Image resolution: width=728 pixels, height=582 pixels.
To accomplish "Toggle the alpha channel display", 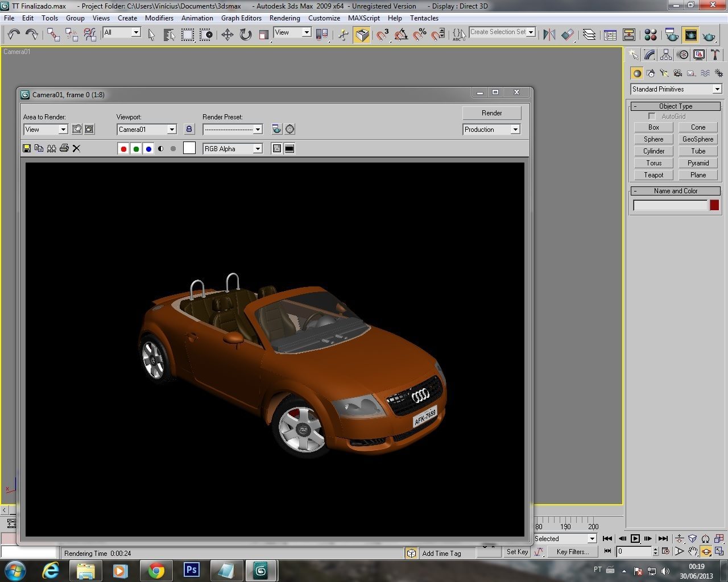I will (161, 149).
